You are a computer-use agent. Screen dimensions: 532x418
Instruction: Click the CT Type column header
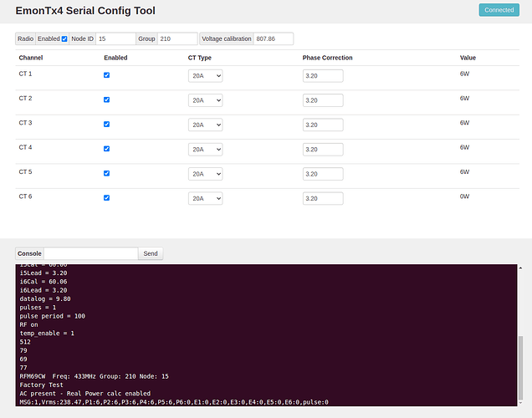pyautogui.click(x=199, y=58)
